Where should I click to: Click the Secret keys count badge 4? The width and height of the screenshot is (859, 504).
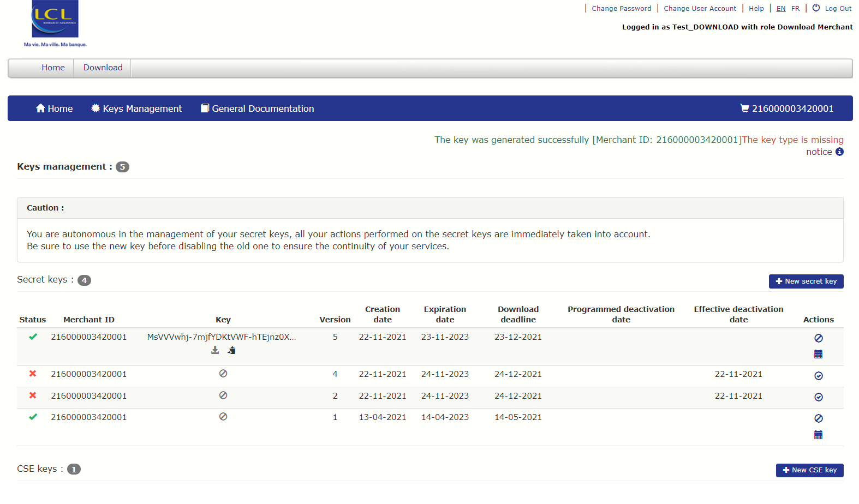coord(84,280)
